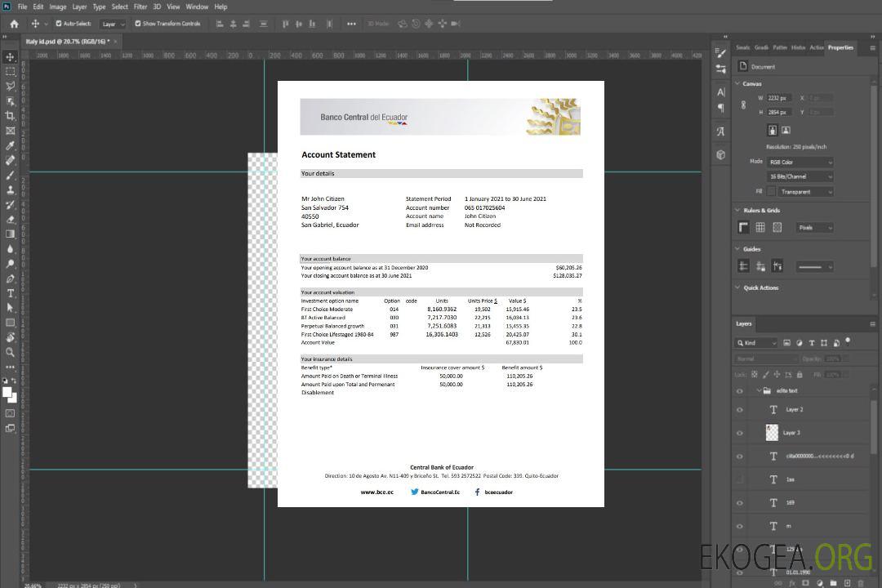Open the Fill Transparent dropdown
The image size is (882, 588).
(805, 192)
